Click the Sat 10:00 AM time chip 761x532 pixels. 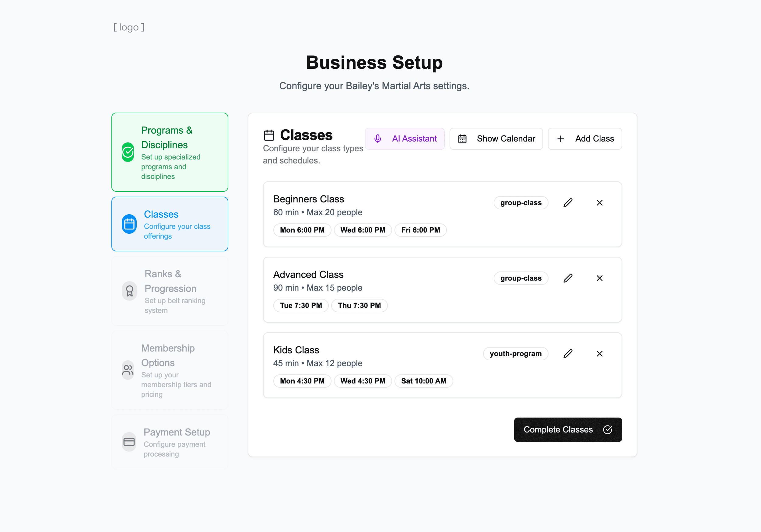[424, 381]
